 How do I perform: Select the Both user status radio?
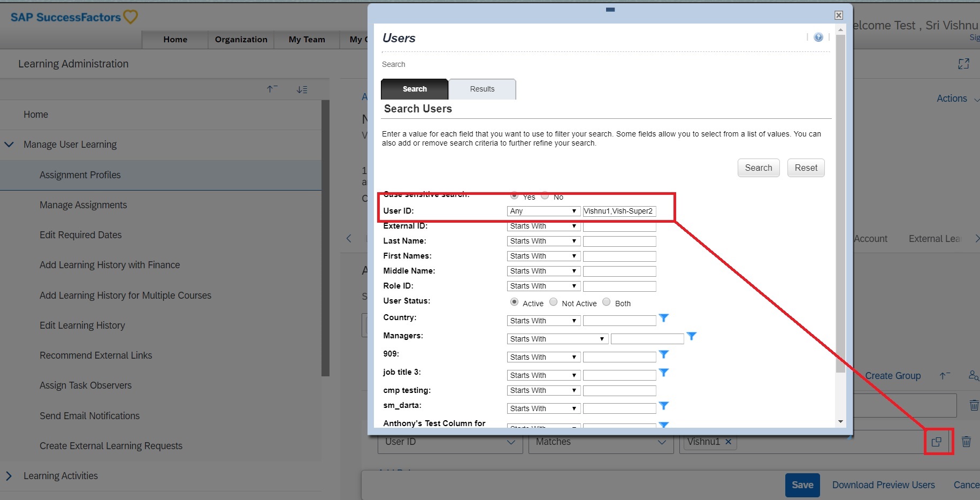pos(606,302)
